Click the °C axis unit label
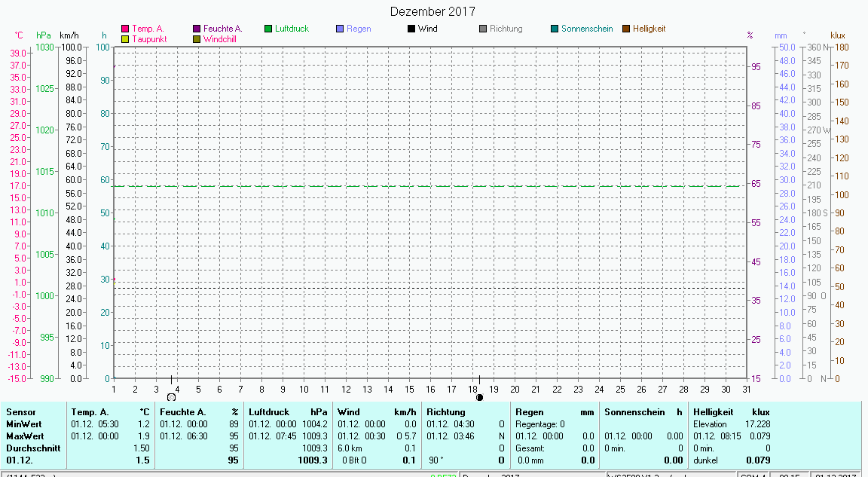The image size is (868, 477). [19, 35]
